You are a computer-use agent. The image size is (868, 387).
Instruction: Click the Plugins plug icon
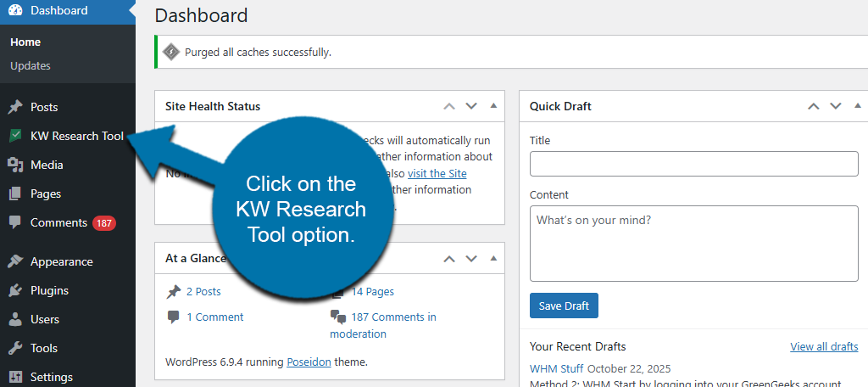(15, 290)
